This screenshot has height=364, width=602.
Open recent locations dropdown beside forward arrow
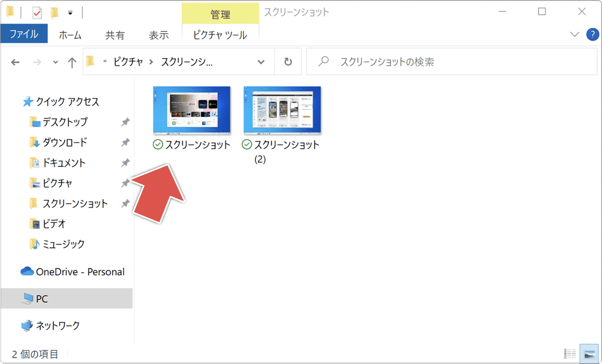55,62
